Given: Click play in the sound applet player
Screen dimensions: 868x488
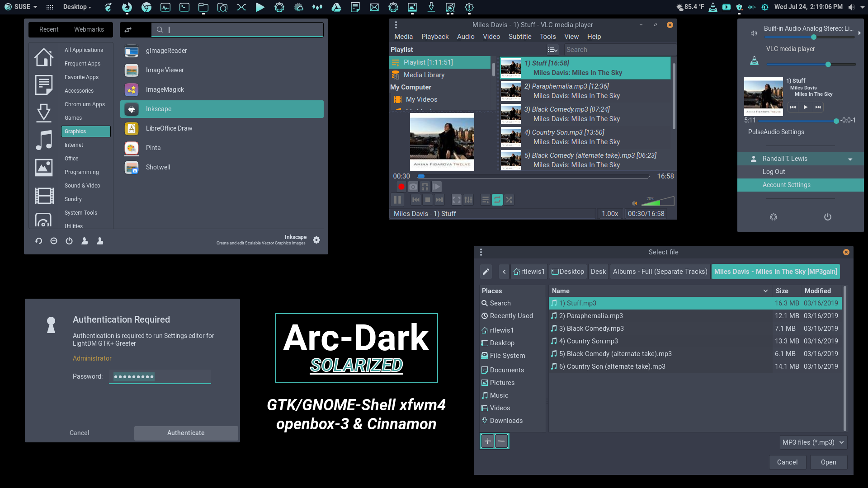Looking at the screenshot, I should (x=805, y=107).
